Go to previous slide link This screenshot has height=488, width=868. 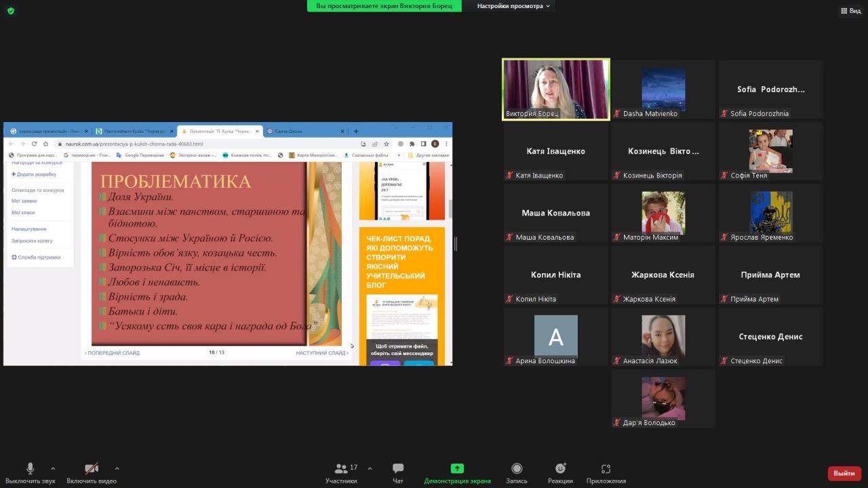[113, 353]
